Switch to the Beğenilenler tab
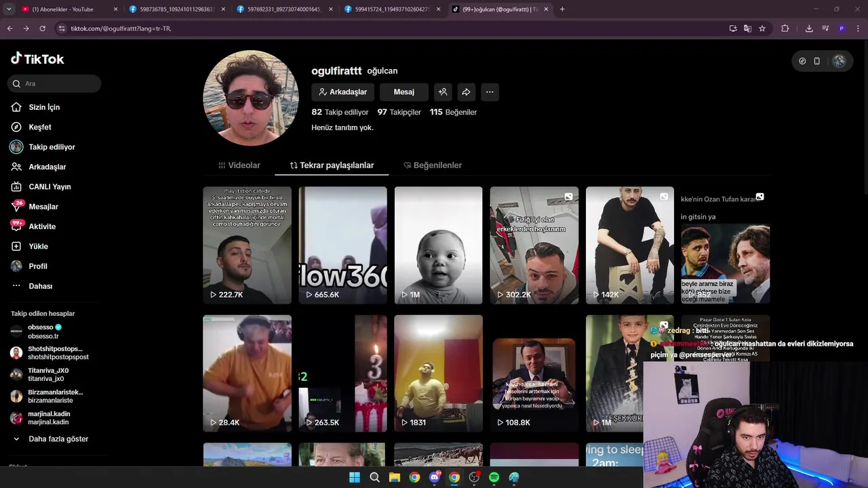 433,165
